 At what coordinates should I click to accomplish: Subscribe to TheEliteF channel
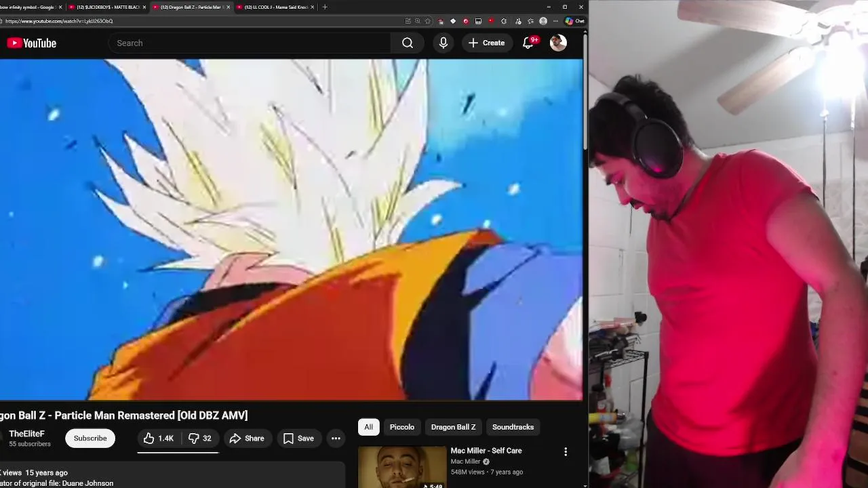[x=90, y=439]
